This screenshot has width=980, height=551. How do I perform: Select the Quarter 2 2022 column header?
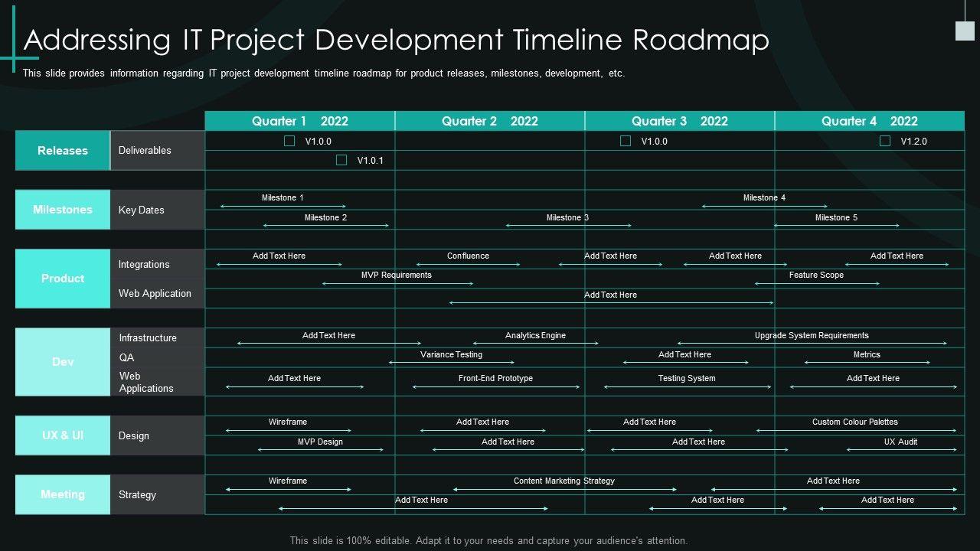pos(490,121)
